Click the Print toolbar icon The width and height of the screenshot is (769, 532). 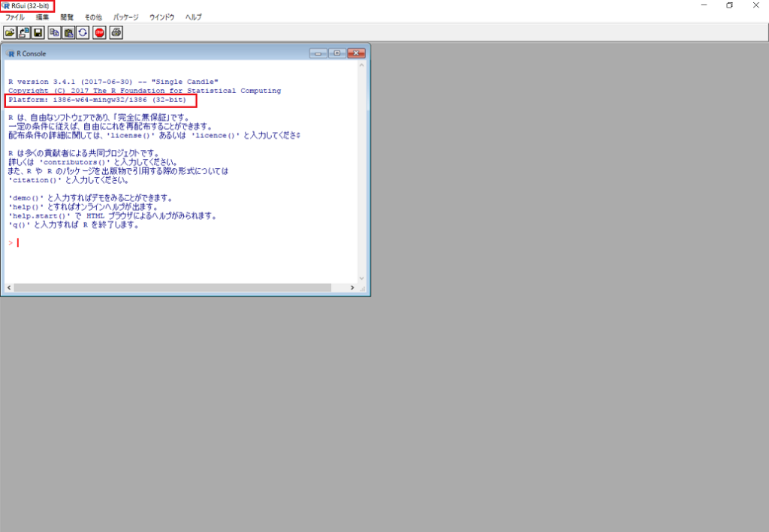pos(116,32)
